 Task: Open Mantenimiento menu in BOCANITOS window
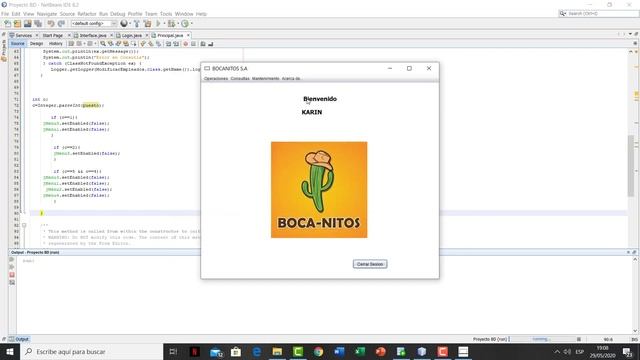coord(266,78)
